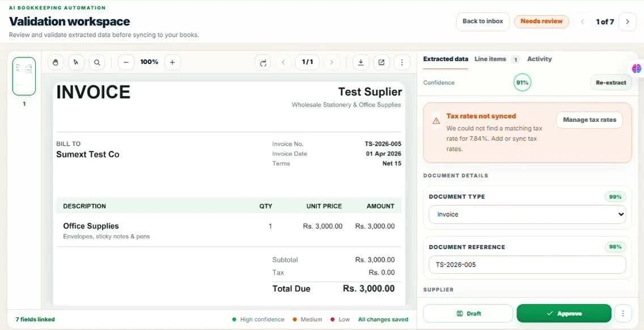The image size is (644, 330).
Task: Click Tax Rs. 0.00 value
Action: [382, 273]
